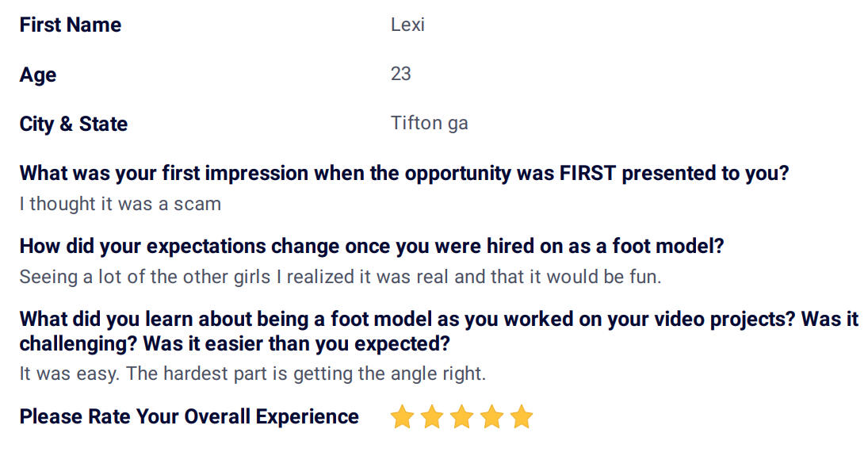This screenshot has width=868, height=456.
Task: Click the Age value 23
Action: coord(401,74)
